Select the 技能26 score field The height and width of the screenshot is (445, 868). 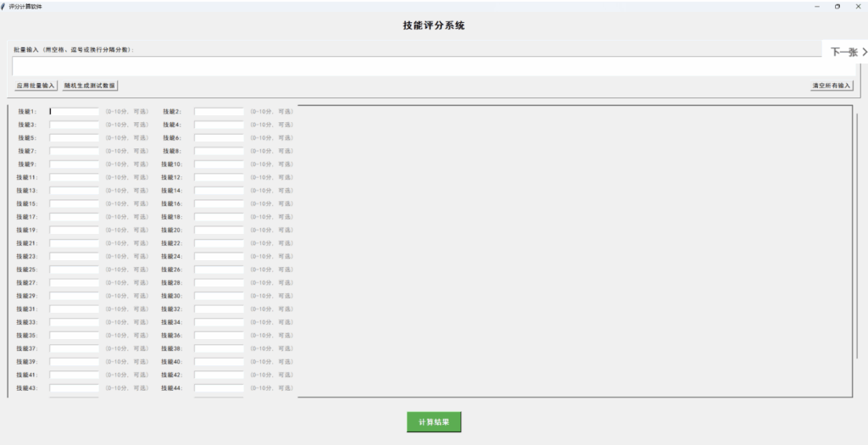pyautogui.click(x=219, y=270)
